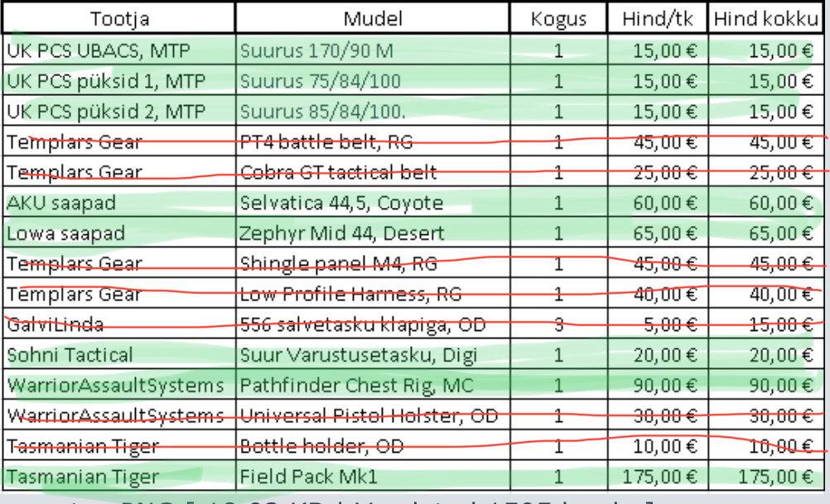The image size is (830, 504).
Task: Click the "Mudel" column header
Action: point(373,19)
